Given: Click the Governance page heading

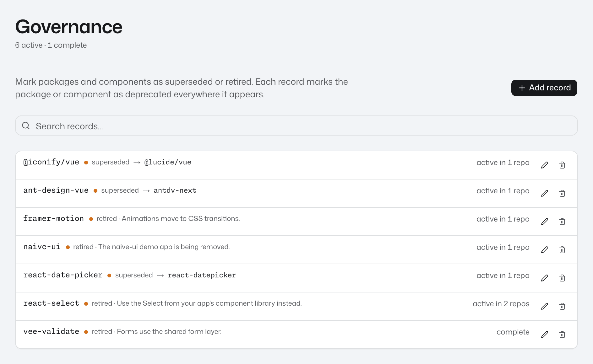Looking at the screenshot, I should pos(69,27).
